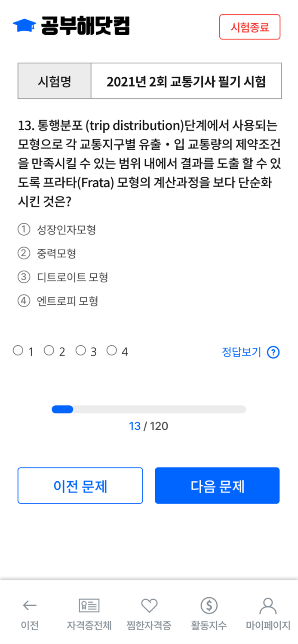This screenshot has height=644, width=298.
Task: Select answer radio button 3
Action: pyautogui.click(x=80, y=350)
